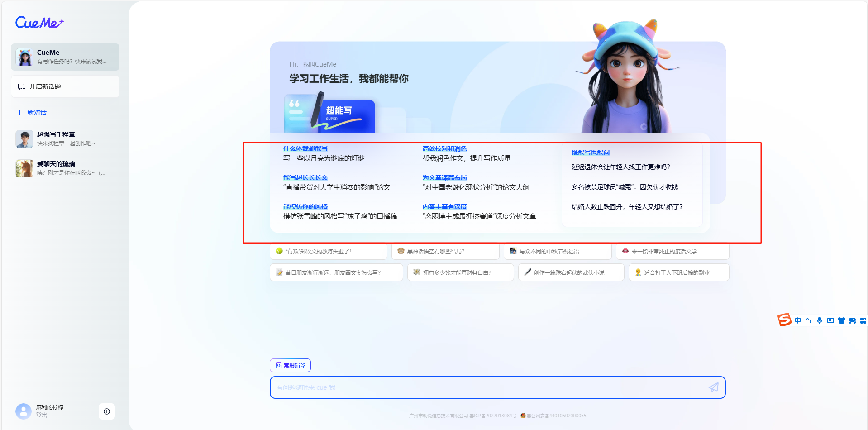Click the 能模仿你的风格 heading

coord(305,206)
